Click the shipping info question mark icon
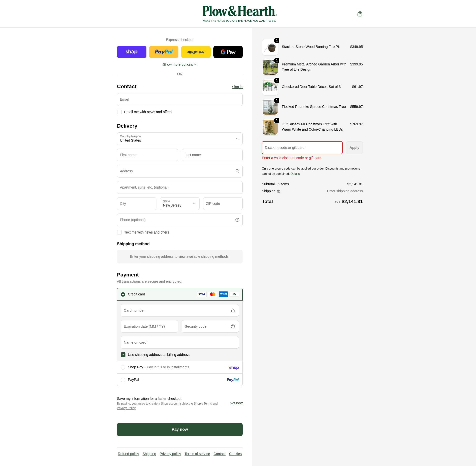 pyautogui.click(x=279, y=191)
